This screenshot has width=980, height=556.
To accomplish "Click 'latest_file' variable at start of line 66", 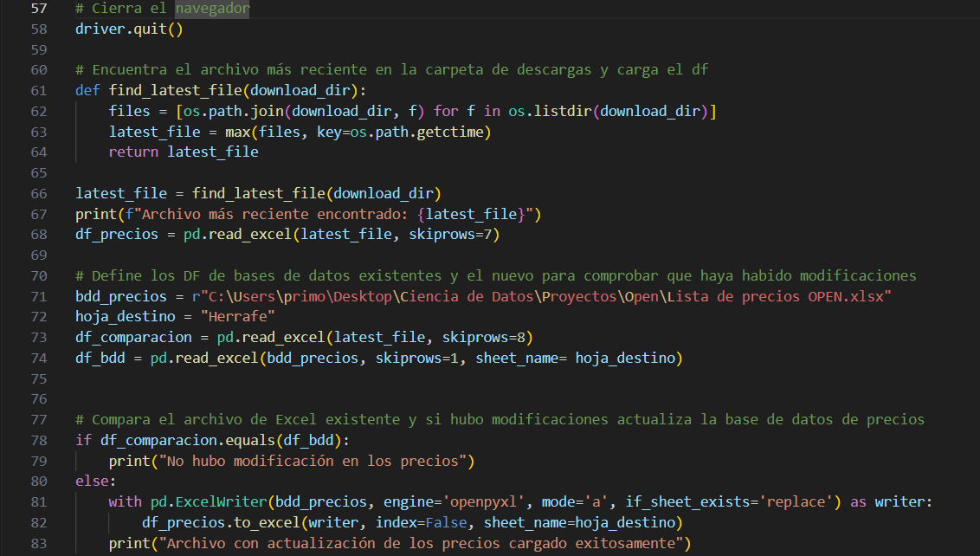I will click(121, 194).
